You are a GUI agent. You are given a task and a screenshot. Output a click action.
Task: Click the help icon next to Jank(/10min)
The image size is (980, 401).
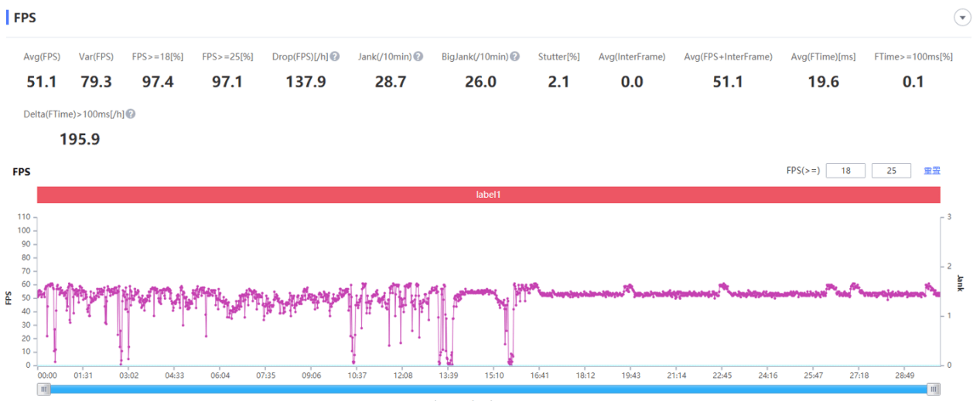pos(418,57)
